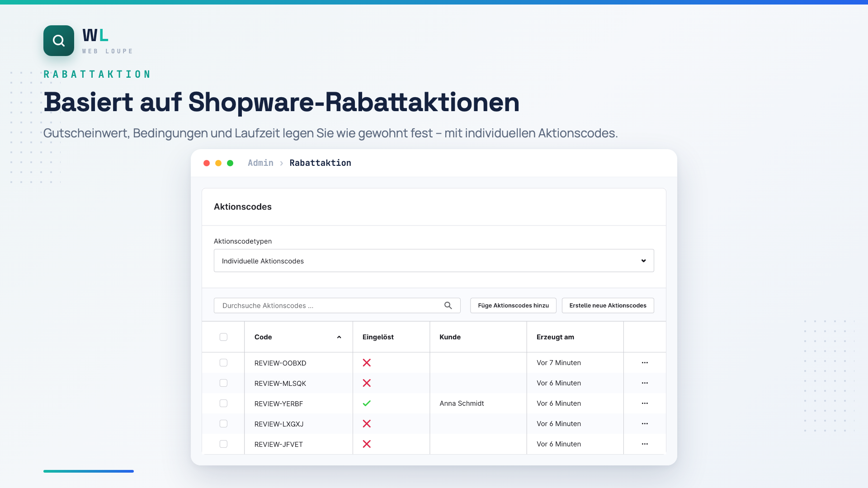Click the Admin breadcrumb
The height and width of the screenshot is (488, 868).
click(260, 163)
